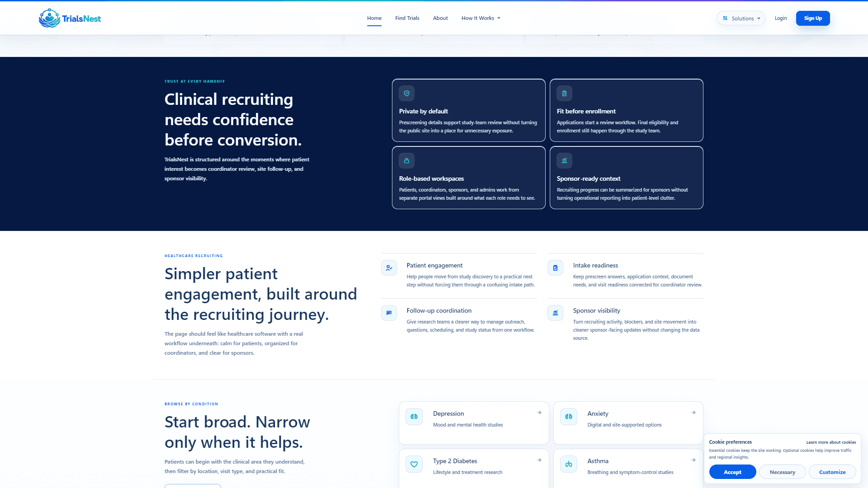The image size is (868, 488).
Task: Accept all cookies
Action: point(732,472)
